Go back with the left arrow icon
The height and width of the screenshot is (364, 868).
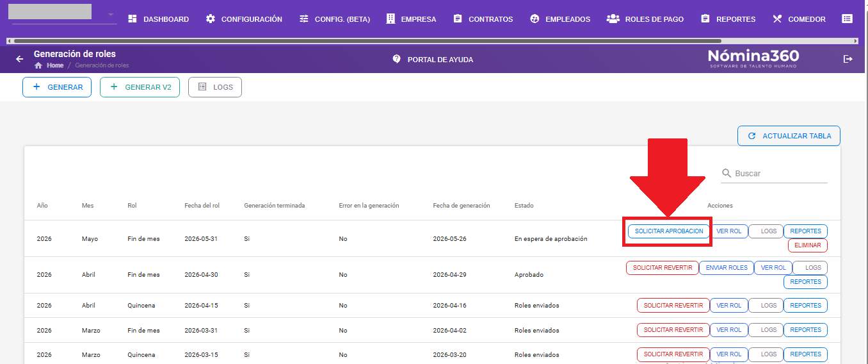coord(20,59)
